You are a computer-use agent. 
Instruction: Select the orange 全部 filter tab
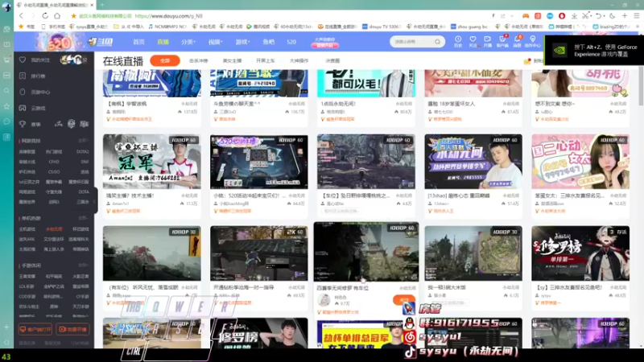coord(165,61)
